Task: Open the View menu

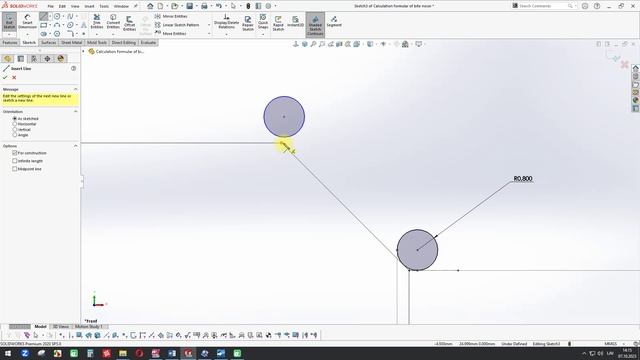Action: click(x=75, y=6)
